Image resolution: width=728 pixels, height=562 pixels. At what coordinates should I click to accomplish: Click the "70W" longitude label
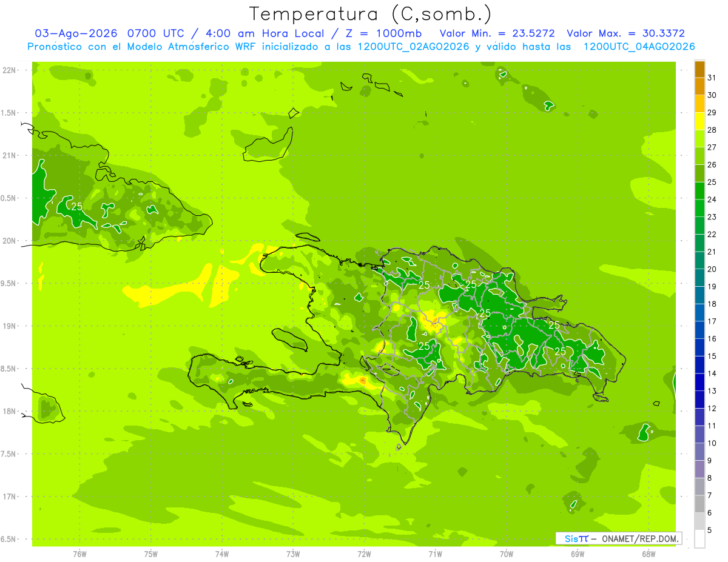pos(507,554)
